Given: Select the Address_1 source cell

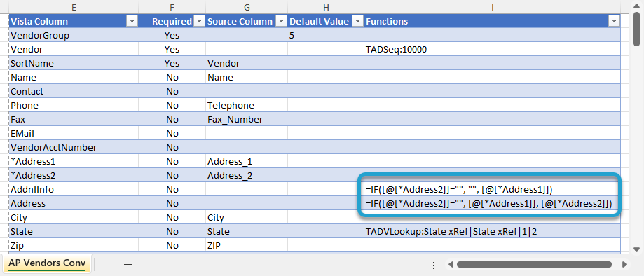Looking at the screenshot, I should pos(247,161).
